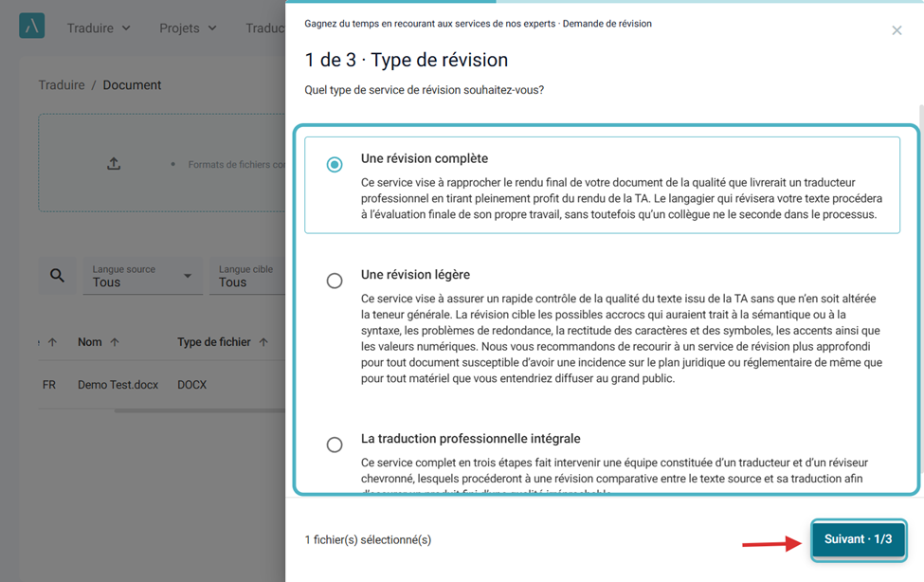Click the file upload drop zone

point(162,163)
